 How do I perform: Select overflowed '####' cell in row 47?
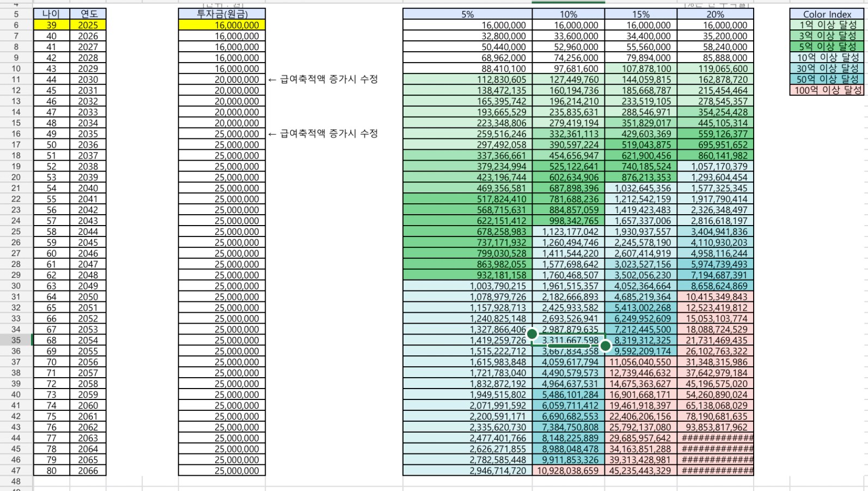(715, 471)
